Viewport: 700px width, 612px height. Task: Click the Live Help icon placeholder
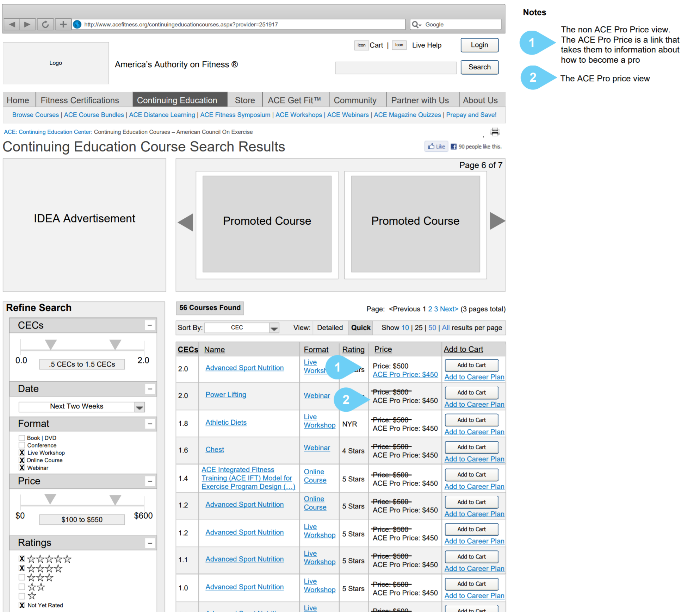pyautogui.click(x=399, y=45)
